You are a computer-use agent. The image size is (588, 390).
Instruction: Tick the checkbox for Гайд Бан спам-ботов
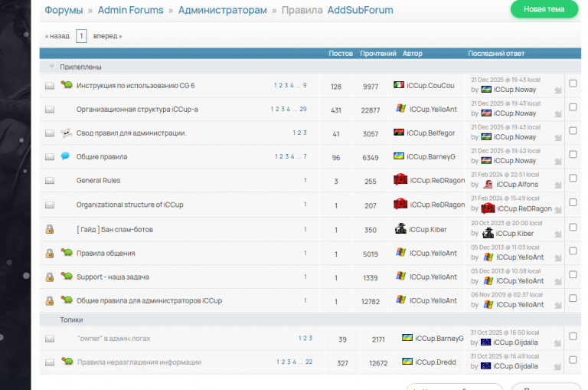click(573, 227)
